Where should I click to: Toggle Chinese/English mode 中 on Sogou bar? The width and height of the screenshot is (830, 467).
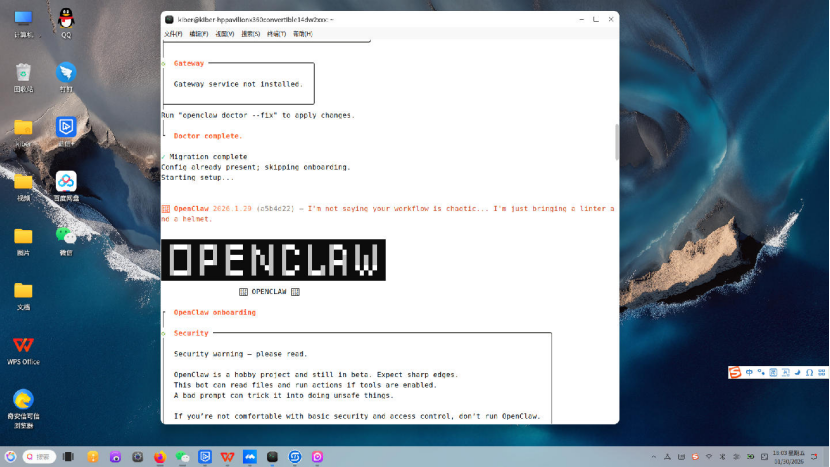pyautogui.click(x=749, y=372)
